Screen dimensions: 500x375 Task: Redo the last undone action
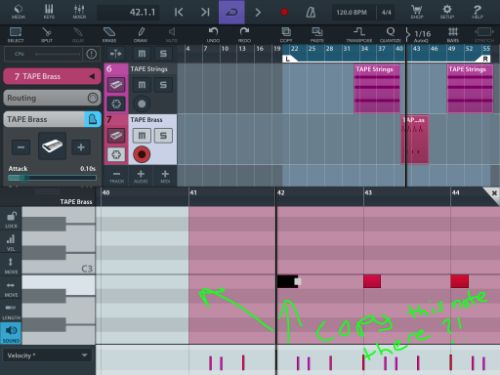point(244,35)
